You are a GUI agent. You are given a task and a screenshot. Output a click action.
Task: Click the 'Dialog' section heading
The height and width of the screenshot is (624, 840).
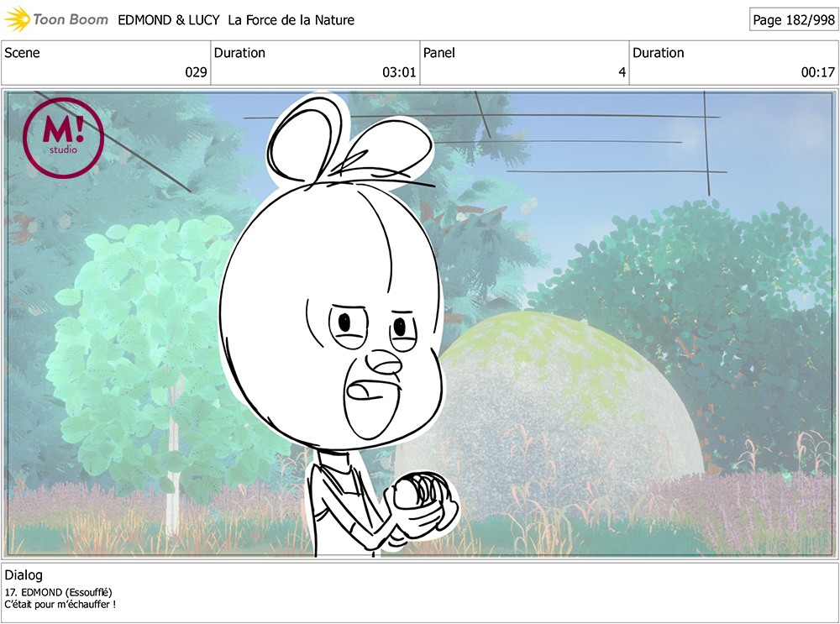point(24,575)
